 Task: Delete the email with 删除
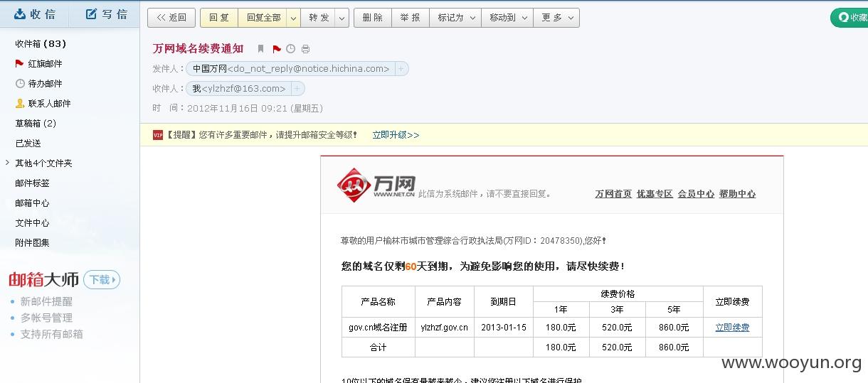click(373, 18)
